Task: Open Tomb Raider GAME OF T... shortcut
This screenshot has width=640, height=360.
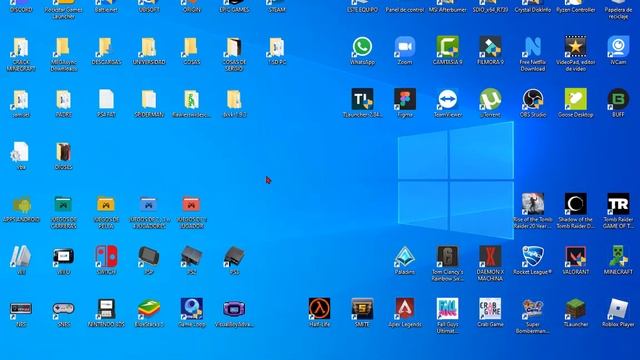Action: pos(618,204)
